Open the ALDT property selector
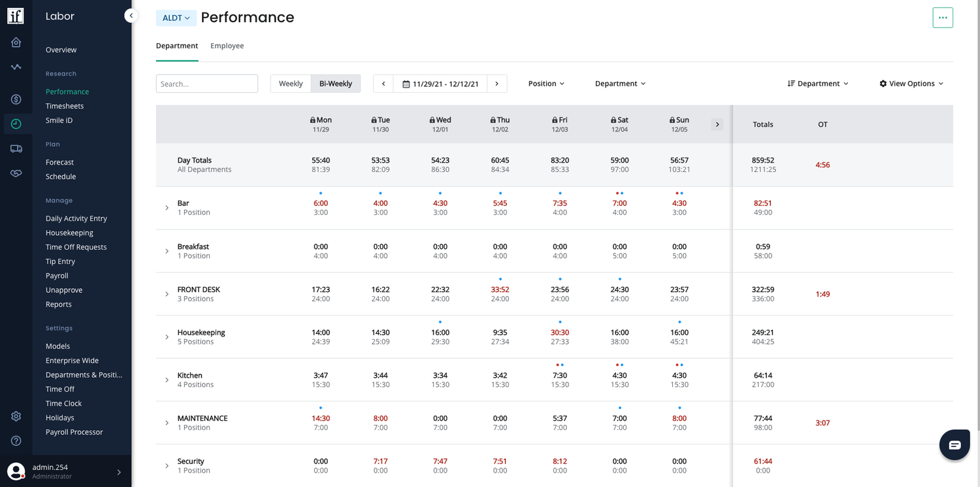The height and width of the screenshot is (487, 980). (176, 18)
